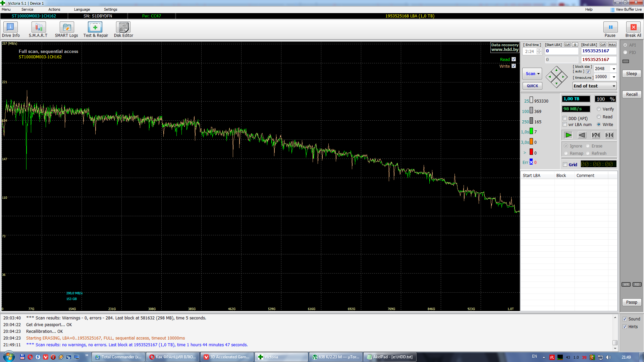The width and height of the screenshot is (644, 362).
Task: Click the Start LBA input field
Action: pyautogui.click(x=561, y=51)
